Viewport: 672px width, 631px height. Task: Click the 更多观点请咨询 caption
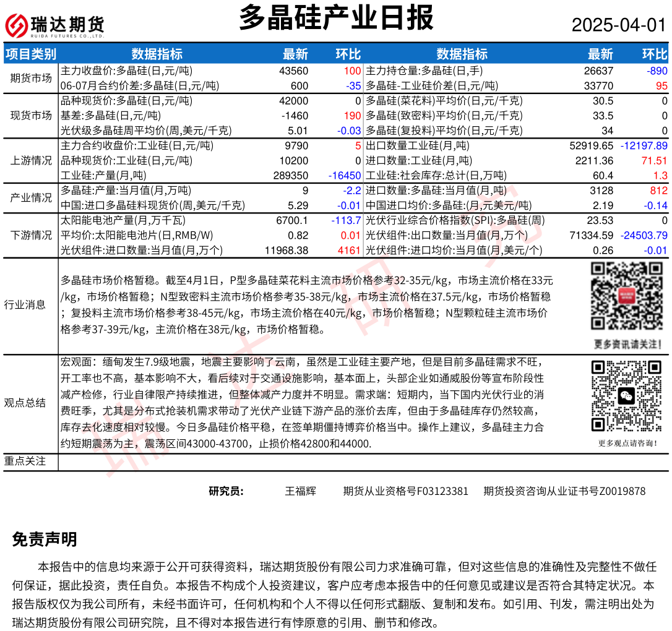click(627, 443)
